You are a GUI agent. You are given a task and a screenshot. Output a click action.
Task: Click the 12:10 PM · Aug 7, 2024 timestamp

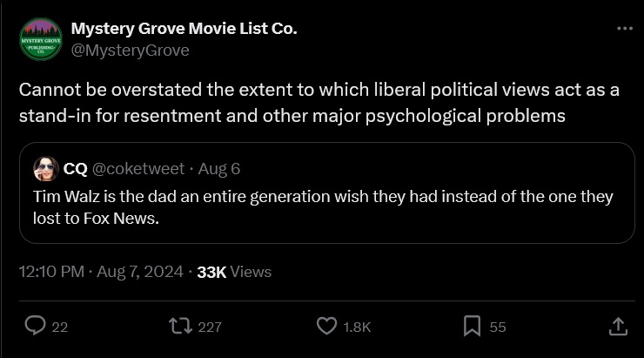(x=100, y=272)
